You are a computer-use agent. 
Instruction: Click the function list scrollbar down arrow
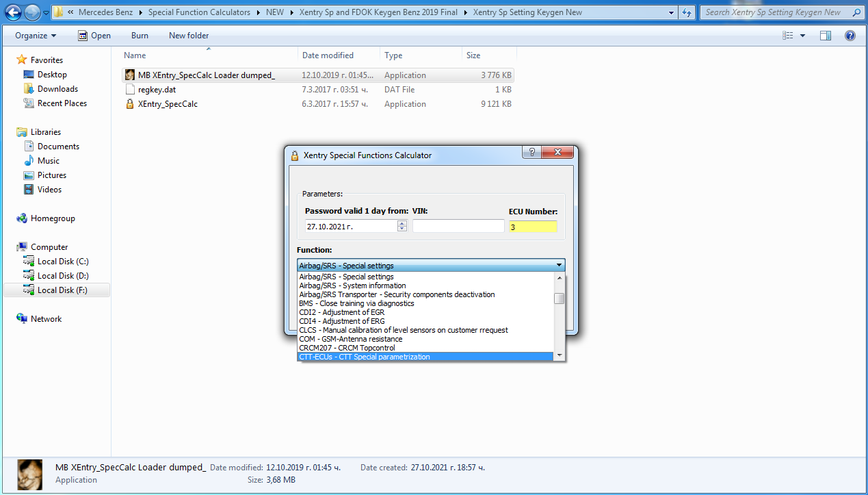click(559, 355)
